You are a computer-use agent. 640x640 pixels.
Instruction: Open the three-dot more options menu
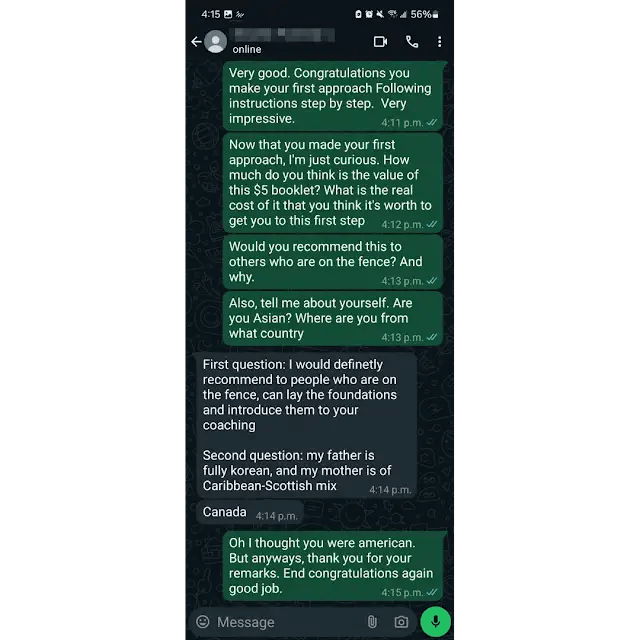tap(439, 42)
